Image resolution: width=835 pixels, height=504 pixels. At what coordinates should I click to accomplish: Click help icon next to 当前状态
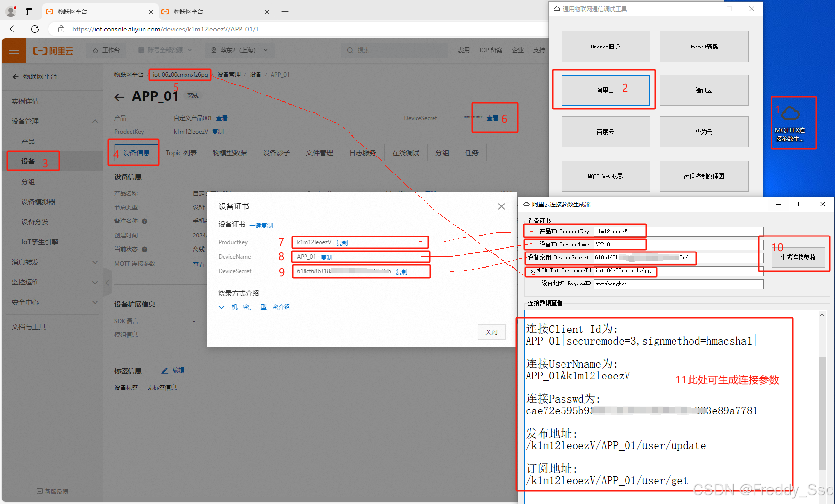tap(145, 249)
